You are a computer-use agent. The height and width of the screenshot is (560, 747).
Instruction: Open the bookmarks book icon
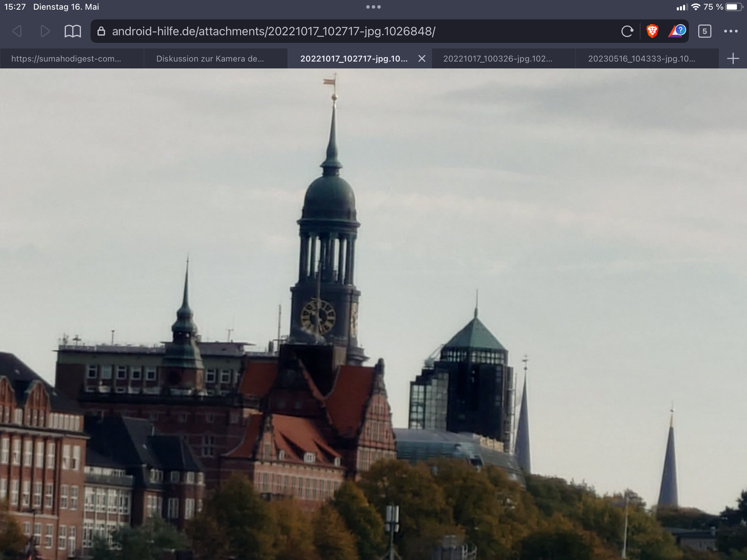73,31
